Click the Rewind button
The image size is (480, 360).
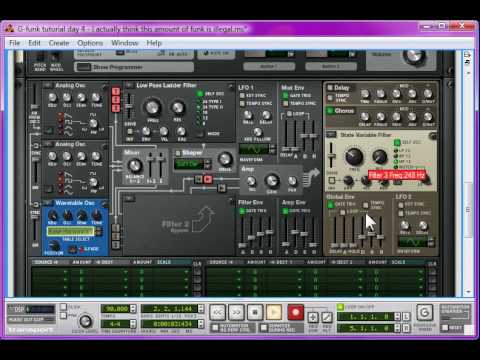click(217, 313)
